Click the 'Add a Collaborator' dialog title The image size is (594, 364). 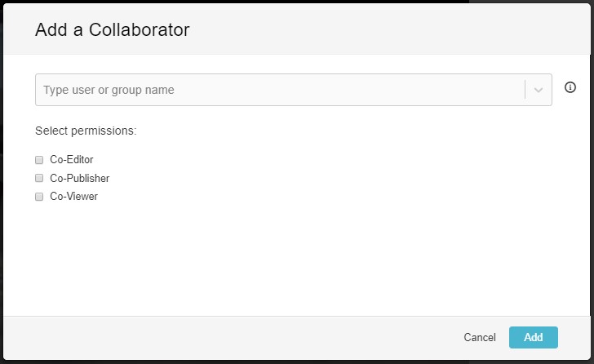(x=113, y=29)
